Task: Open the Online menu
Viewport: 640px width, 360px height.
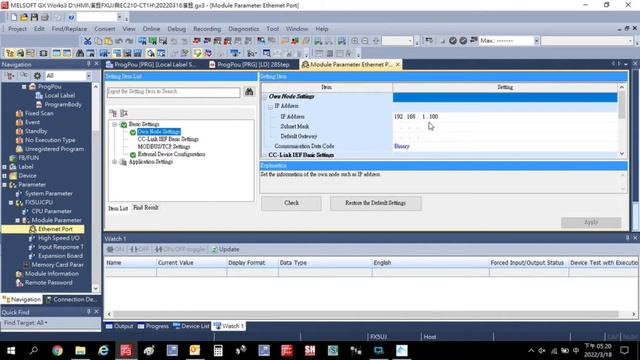Action: click(x=151, y=29)
